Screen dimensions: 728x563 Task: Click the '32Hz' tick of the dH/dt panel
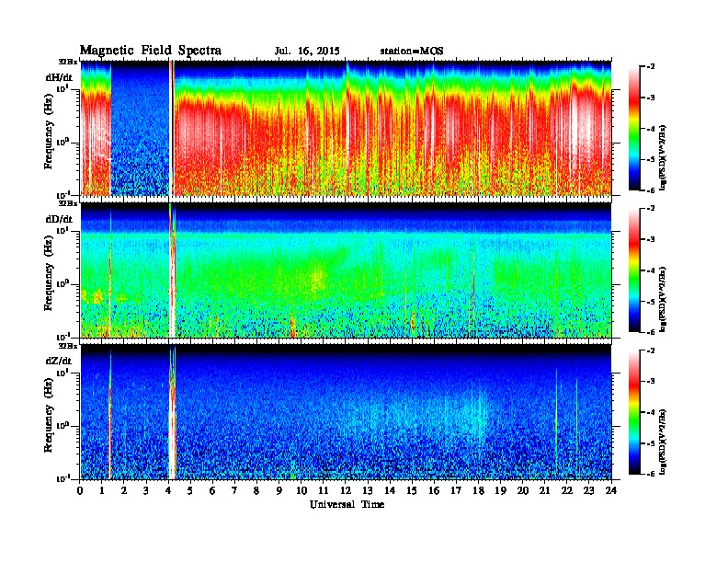pos(68,62)
